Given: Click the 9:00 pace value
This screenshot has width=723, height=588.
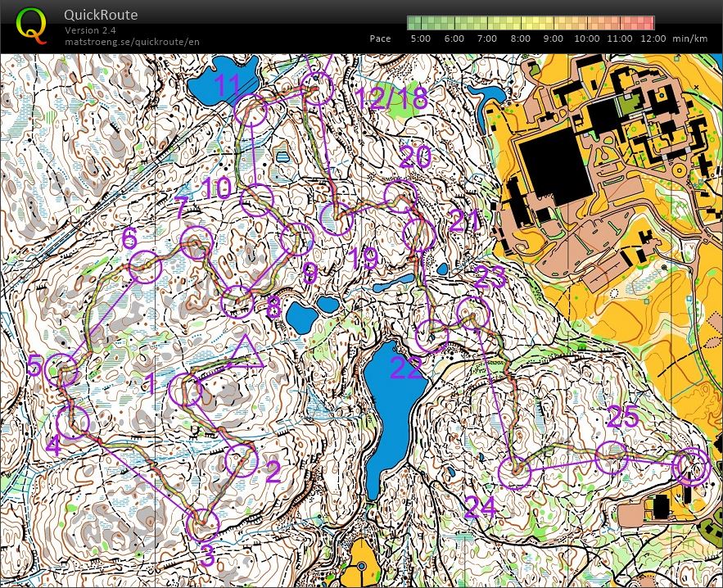Looking at the screenshot, I should click(553, 38).
